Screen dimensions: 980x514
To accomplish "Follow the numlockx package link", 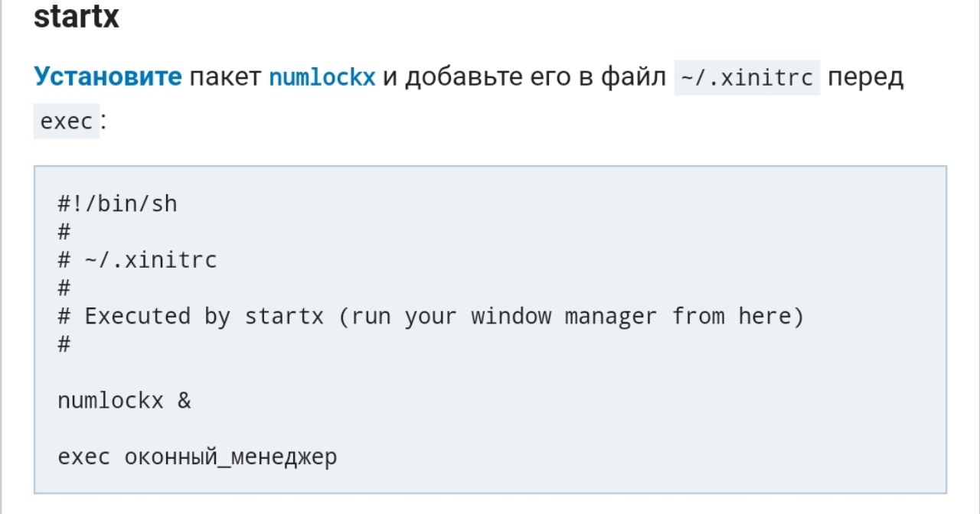I will [x=322, y=77].
